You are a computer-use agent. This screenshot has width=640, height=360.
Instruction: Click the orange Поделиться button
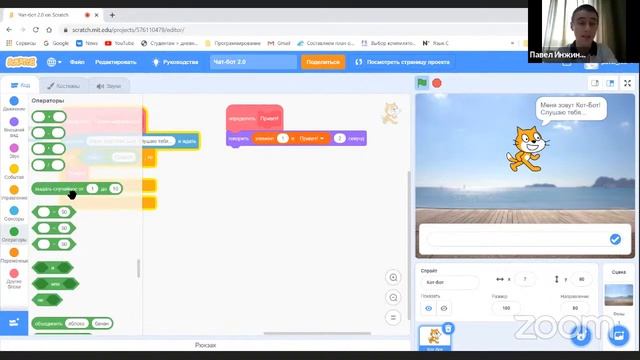[323, 62]
